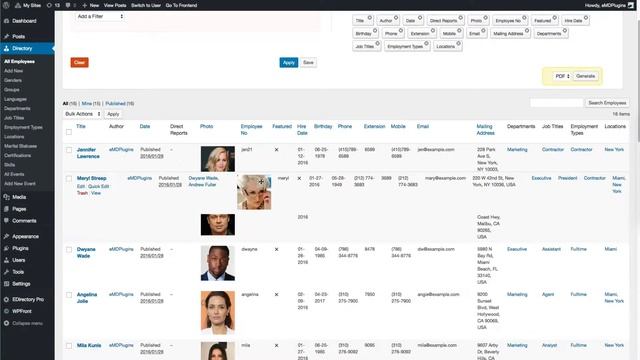Screen dimensions: 640x360
Task: Remove the Employment Types column chip
Action: point(427,44)
